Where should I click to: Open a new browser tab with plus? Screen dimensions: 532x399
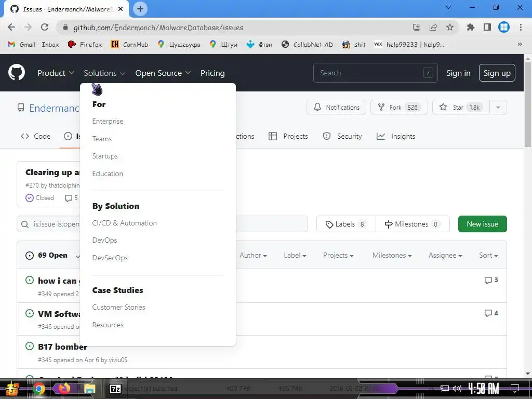click(x=140, y=9)
